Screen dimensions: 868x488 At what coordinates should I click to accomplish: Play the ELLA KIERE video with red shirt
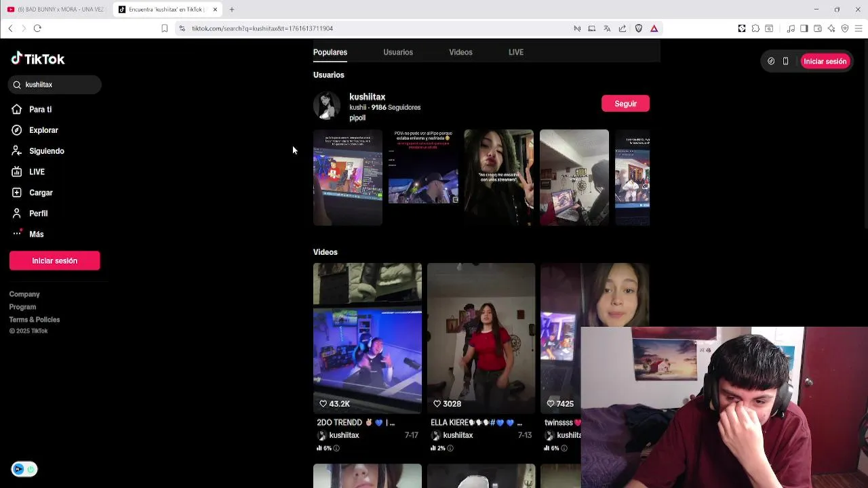point(481,338)
